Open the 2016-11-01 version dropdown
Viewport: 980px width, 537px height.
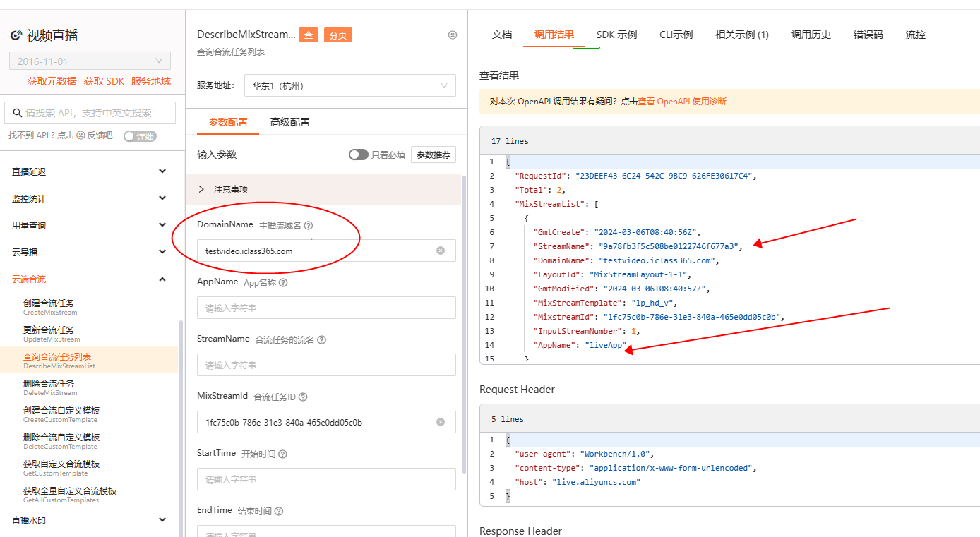pos(90,61)
